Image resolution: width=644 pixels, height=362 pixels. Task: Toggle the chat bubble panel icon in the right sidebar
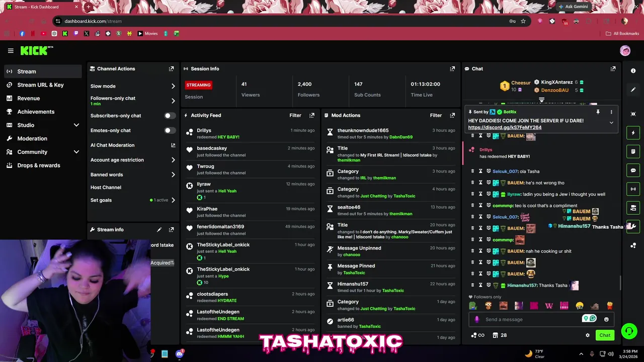click(633, 170)
